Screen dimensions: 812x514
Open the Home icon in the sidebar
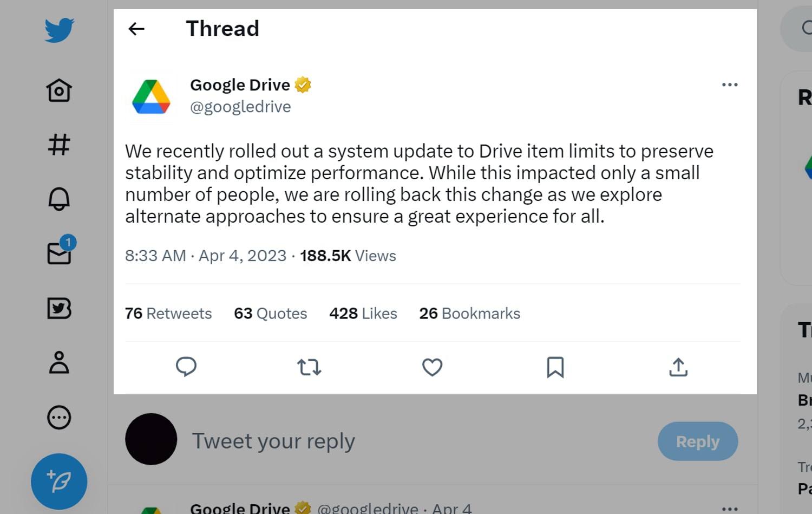[59, 90]
